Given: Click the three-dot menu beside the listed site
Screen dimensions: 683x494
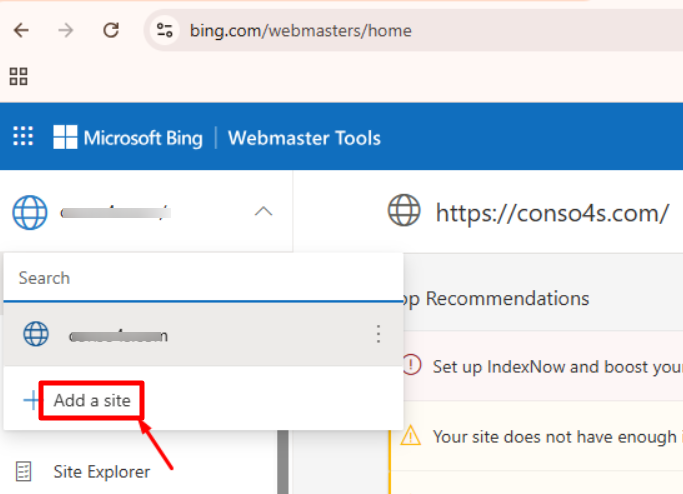Looking at the screenshot, I should pyautogui.click(x=378, y=334).
